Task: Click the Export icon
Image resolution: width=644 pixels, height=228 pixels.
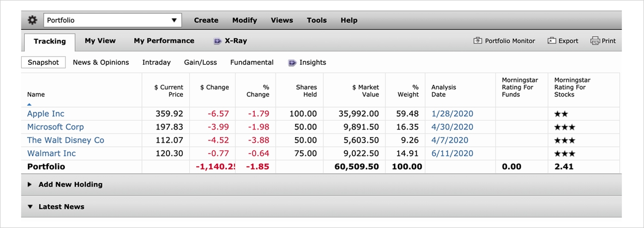Action: (x=552, y=41)
